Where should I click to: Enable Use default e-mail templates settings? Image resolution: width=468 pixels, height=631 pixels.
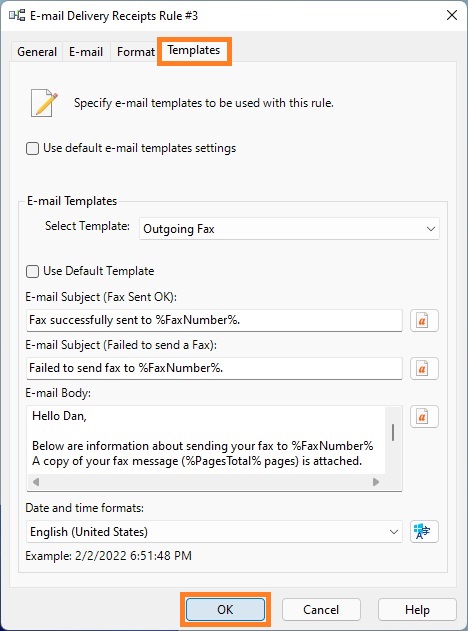click(32, 148)
